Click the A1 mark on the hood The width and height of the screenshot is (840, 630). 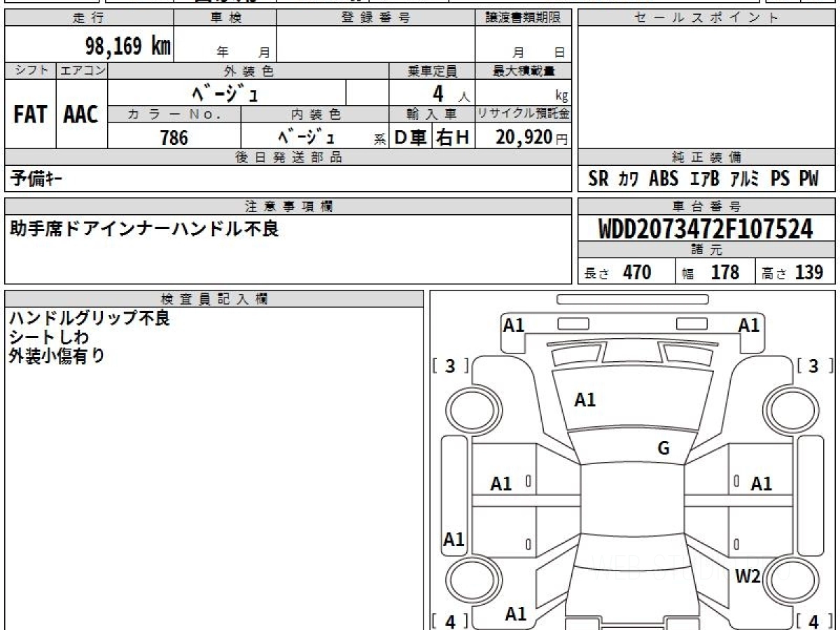click(x=585, y=400)
